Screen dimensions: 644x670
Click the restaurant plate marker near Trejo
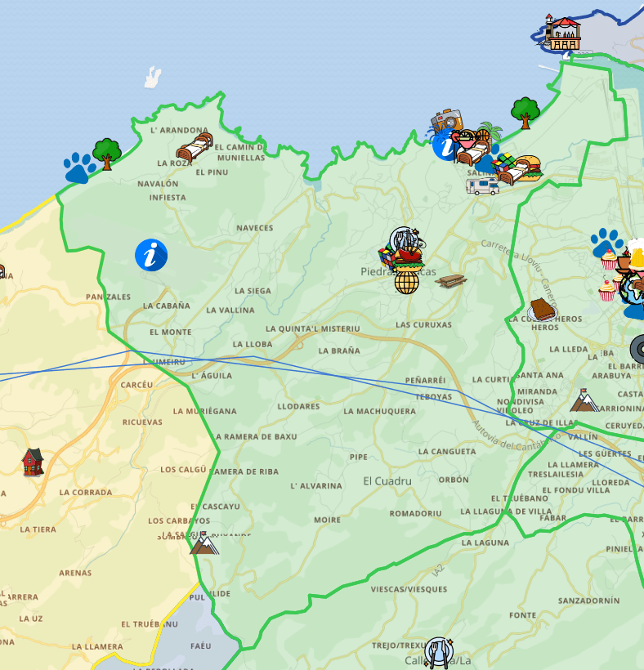(x=439, y=650)
